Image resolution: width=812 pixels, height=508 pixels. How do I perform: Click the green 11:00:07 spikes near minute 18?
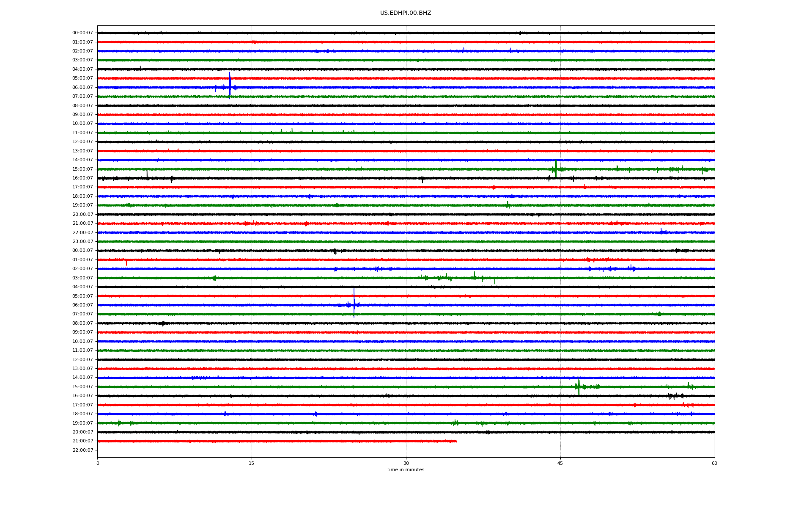282,131
